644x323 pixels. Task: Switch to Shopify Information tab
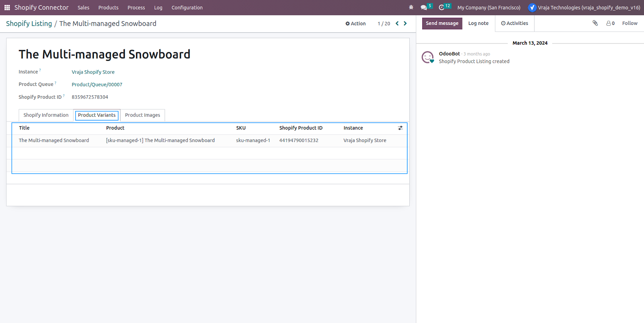tap(46, 115)
